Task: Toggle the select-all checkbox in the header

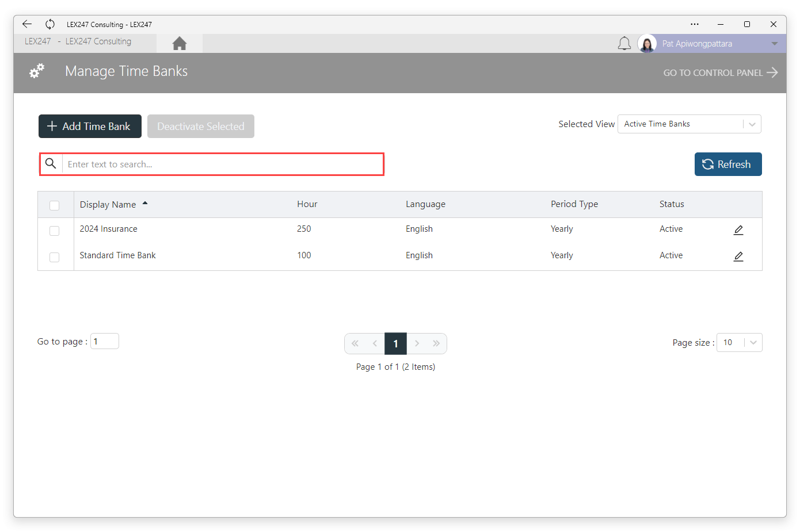Action: pyautogui.click(x=55, y=205)
